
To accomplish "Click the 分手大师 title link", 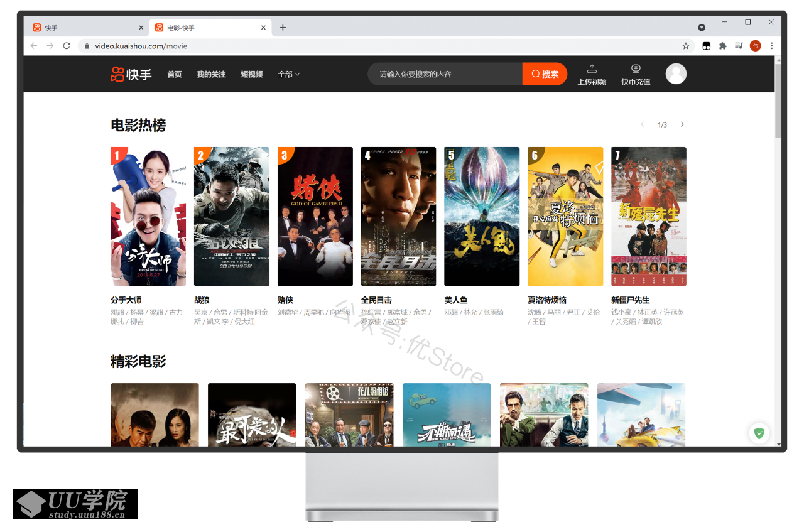I will [126, 300].
